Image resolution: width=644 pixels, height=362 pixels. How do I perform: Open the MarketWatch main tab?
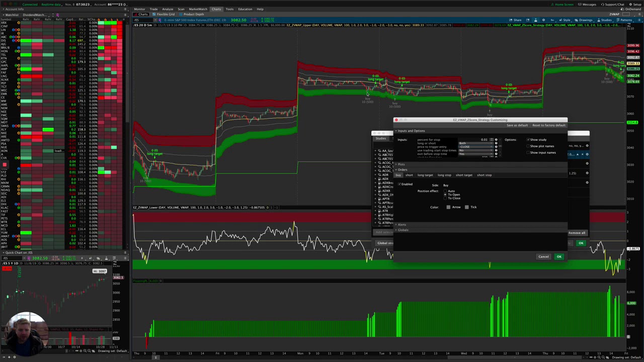(198, 9)
